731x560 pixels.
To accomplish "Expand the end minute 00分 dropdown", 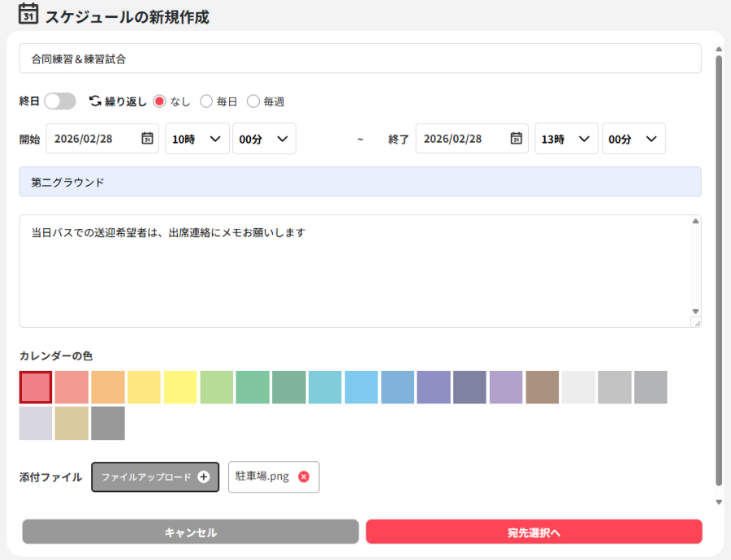I will click(634, 139).
